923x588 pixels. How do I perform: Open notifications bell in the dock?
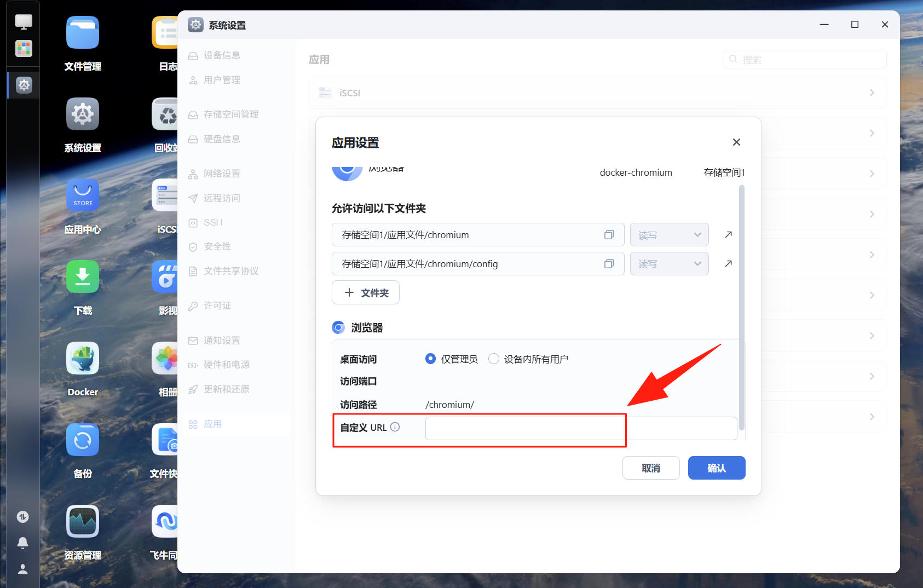coord(23,543)
